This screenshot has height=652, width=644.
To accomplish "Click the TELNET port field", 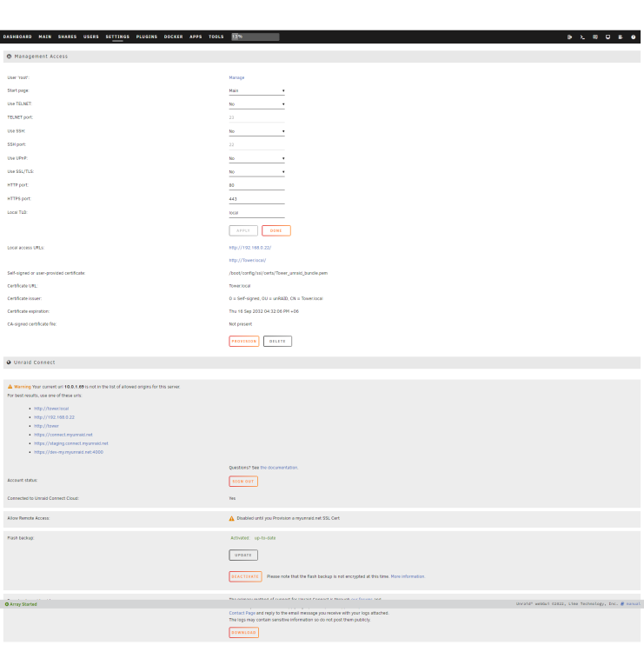I will [x=256, y=117].
